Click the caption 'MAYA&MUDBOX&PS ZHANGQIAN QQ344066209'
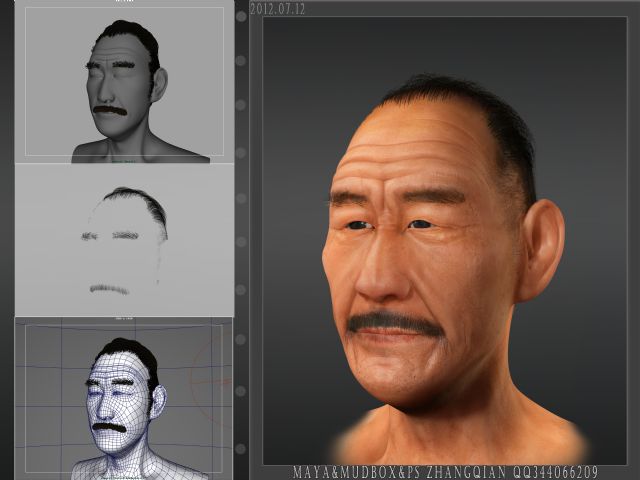The width and height of the screenshot is (640, 480). [x=445, y=472]
